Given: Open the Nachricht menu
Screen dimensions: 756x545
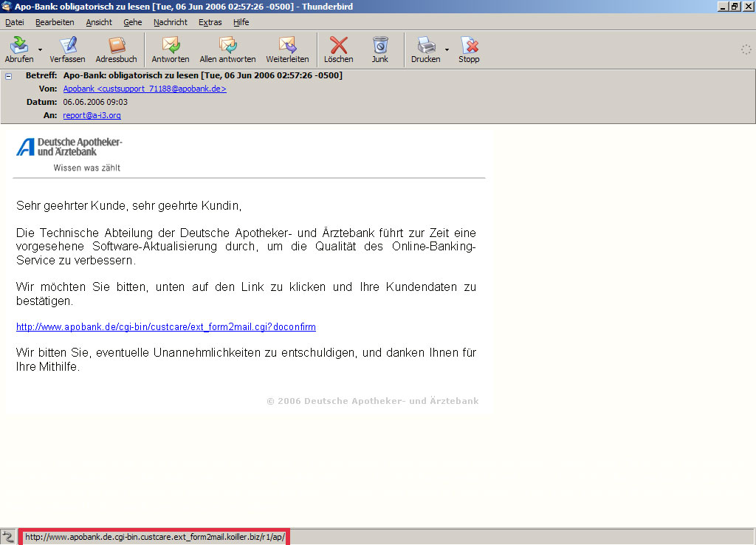Looking at the screenshot, I should pyautogui.click(x=171, y=22).
